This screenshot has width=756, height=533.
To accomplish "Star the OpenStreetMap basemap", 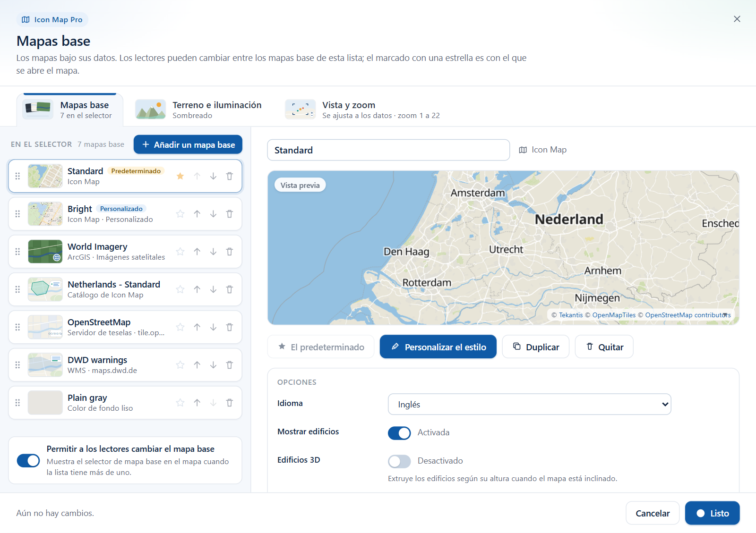I will coord(180,327).
